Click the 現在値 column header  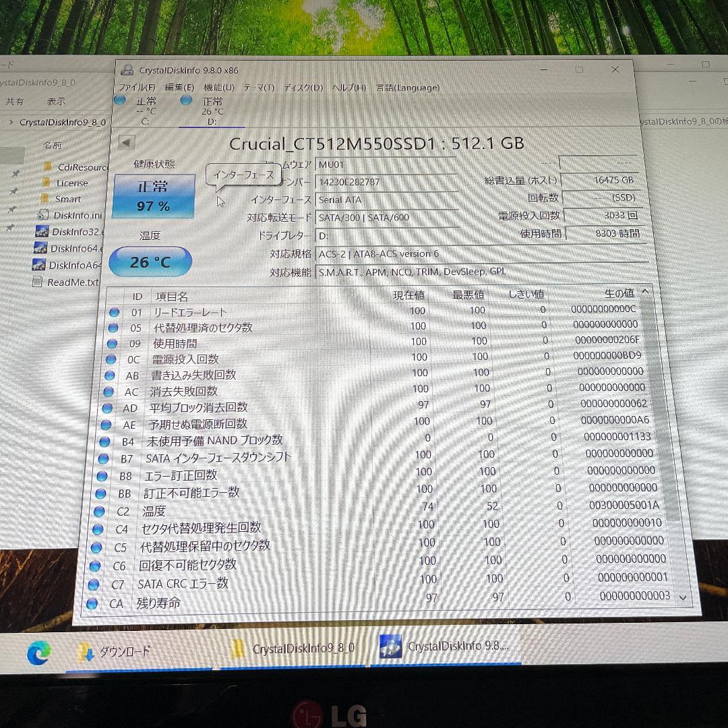408,295
